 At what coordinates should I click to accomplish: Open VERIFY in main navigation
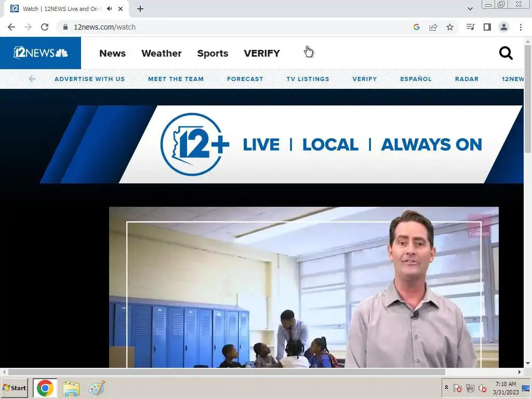(x=262, y=54)
